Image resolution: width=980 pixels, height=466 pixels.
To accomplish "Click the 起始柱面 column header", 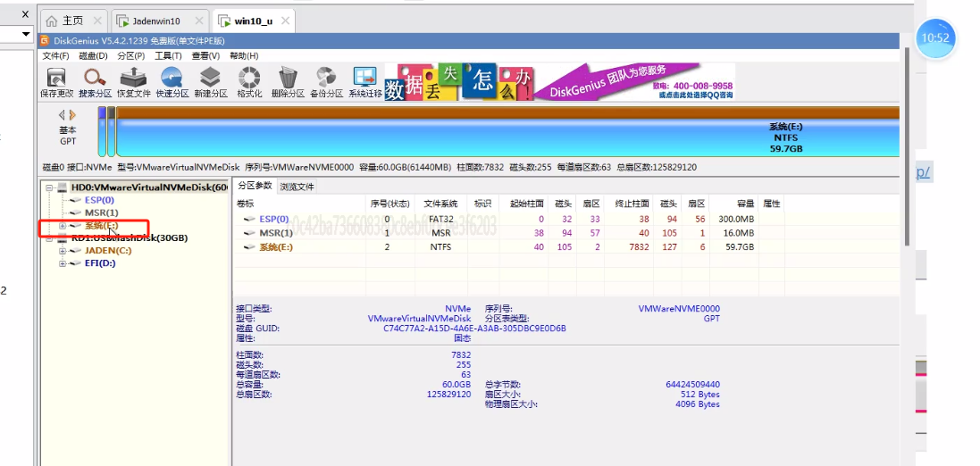I will [527, 204].
